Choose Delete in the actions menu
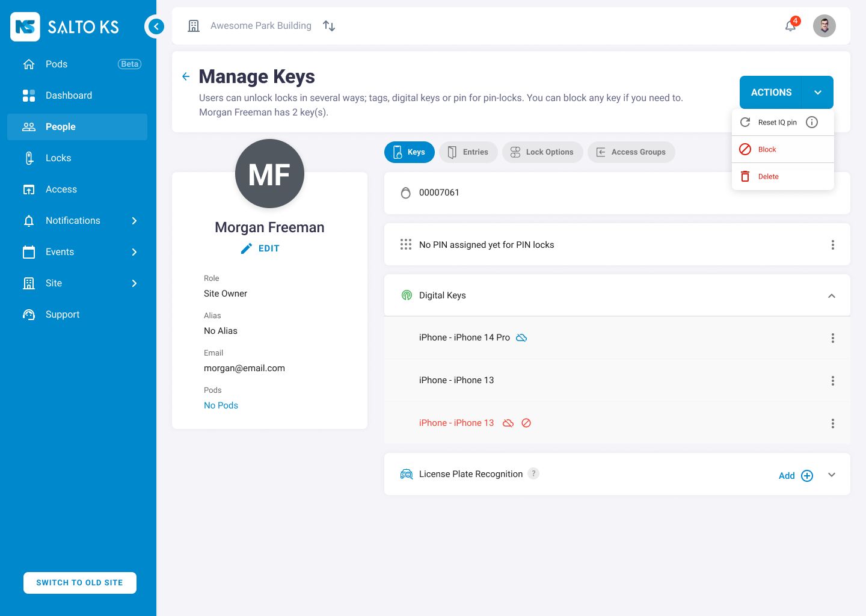Viewport: 866px width, 616px height. [768, 176]
